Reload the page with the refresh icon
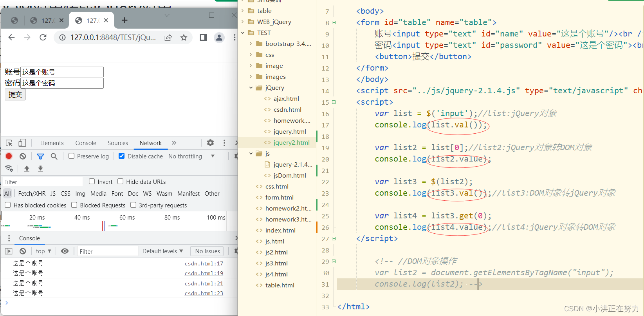This screenshot has width=644, height=316. click(43, 37)
